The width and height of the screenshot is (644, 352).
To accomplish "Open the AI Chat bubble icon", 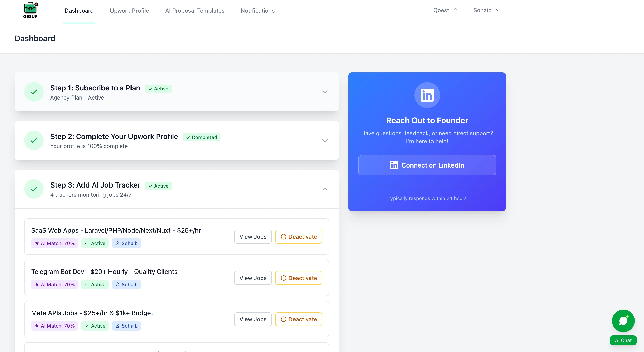I will pyautogui.click(x=623, y=321).
